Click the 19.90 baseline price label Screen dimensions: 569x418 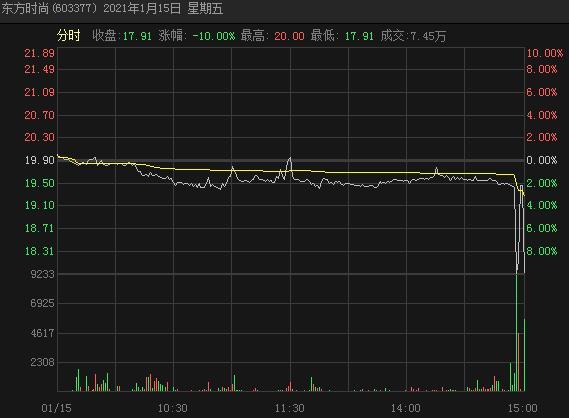[39, 160]
